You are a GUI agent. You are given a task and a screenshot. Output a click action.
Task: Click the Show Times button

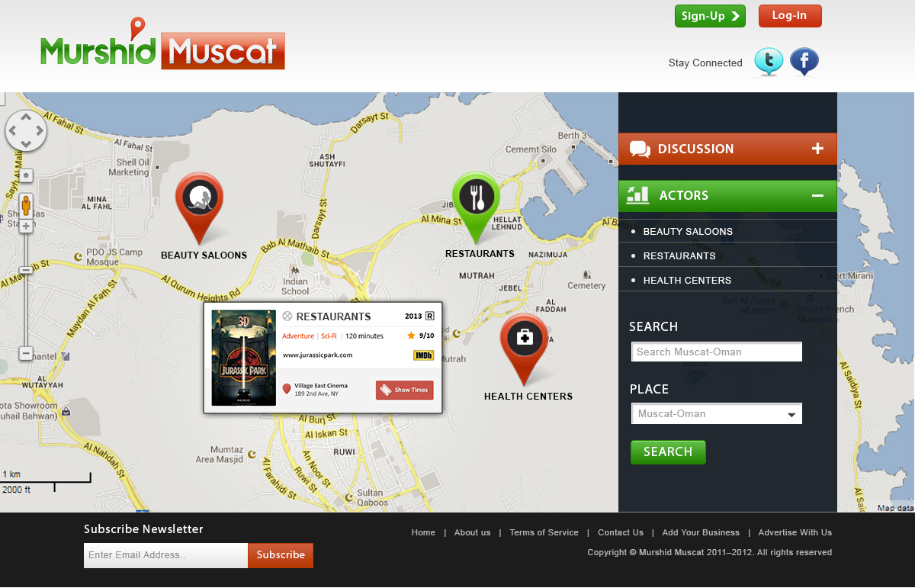(x=404, y=390)
